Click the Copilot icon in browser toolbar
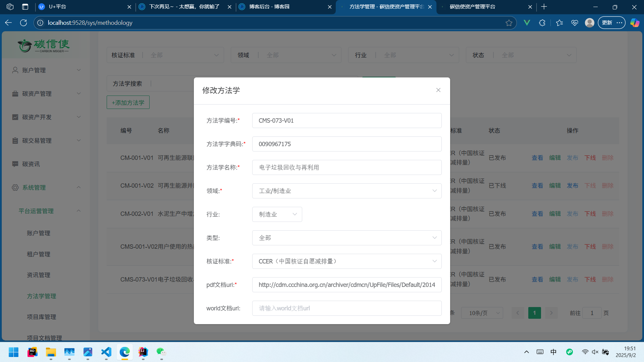 coord(635,23)
